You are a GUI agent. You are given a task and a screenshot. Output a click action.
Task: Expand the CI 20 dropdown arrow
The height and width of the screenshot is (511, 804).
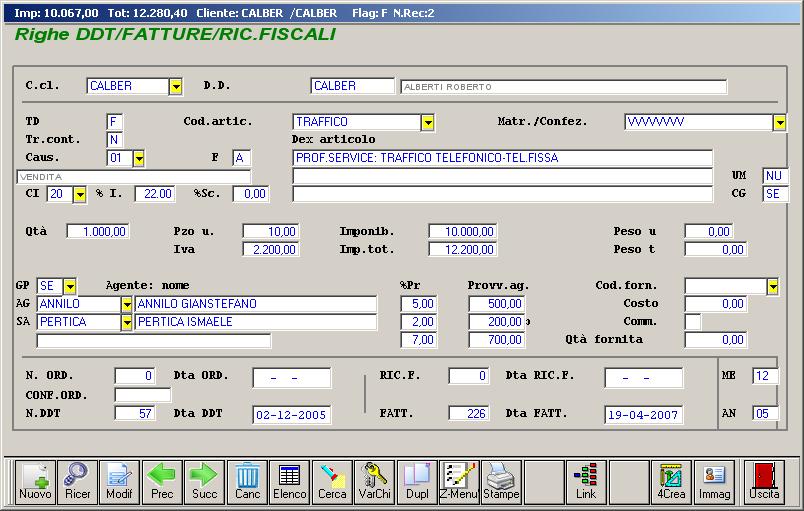coord(79,195)
